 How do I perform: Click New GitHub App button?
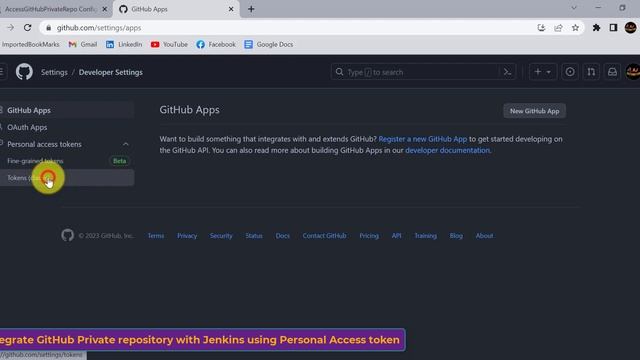534,111
